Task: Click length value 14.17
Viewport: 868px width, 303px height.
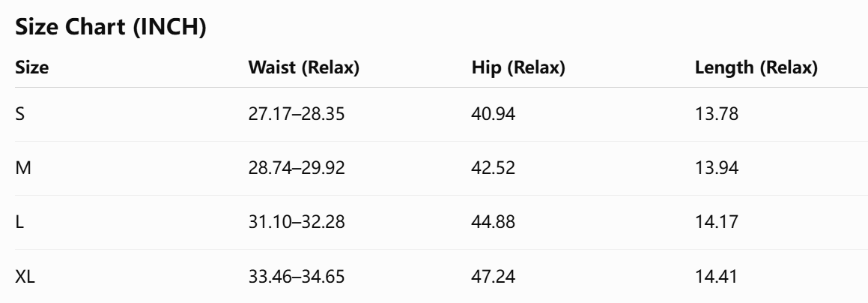Action: coord(716,222)
